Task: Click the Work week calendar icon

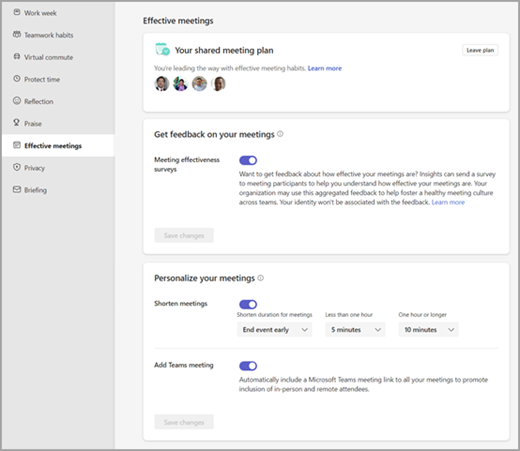Action: (17, 12)
